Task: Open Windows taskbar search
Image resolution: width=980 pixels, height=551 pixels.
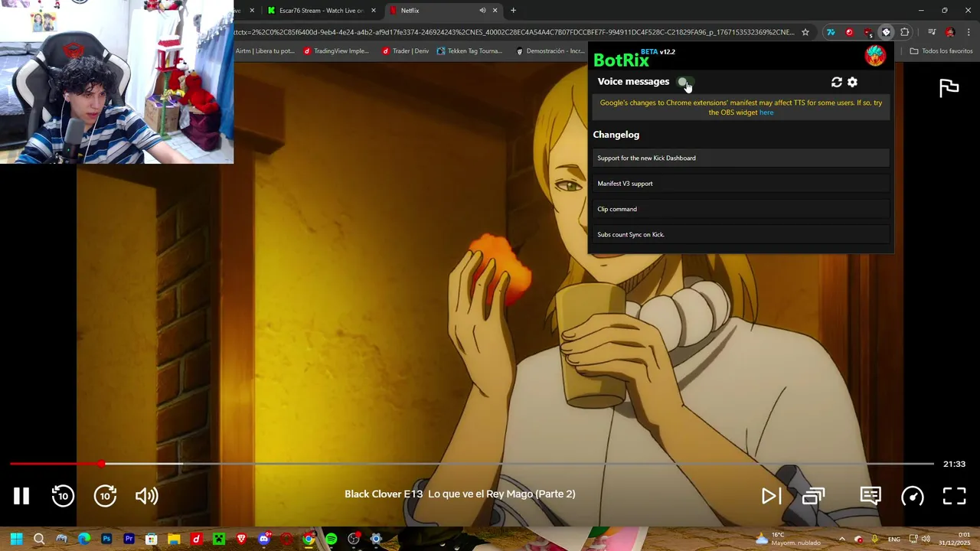Action: 39,539
